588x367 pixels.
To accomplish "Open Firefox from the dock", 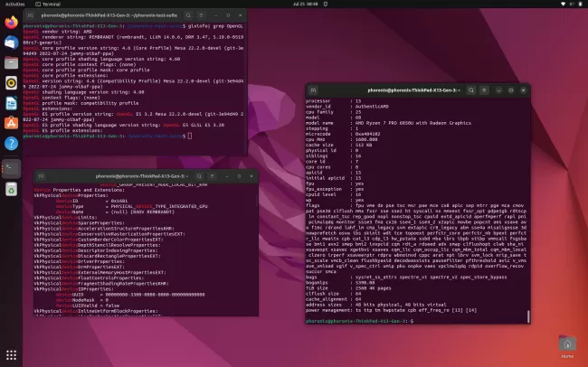I will pyautogui.click(x=11, y=22).
